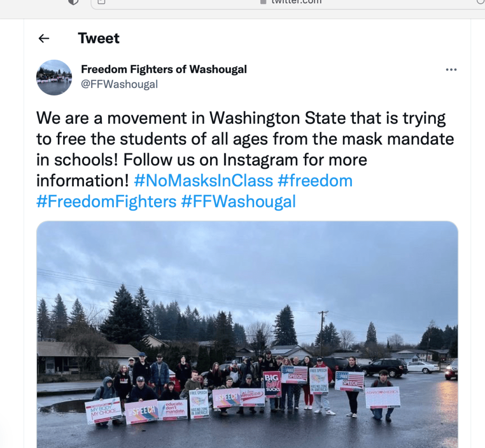
Task: Open the three-dot more options menu
Action: (451, 70)
